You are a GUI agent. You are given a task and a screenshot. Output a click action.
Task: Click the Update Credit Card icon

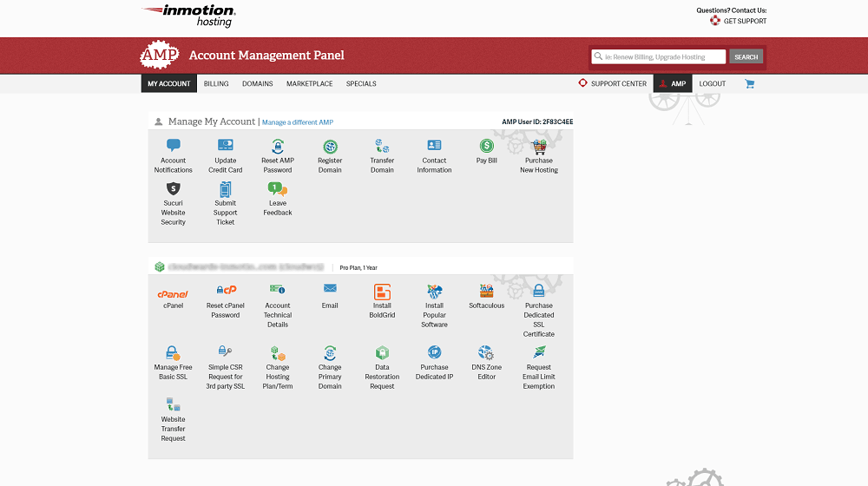click(x=226, y=146)
